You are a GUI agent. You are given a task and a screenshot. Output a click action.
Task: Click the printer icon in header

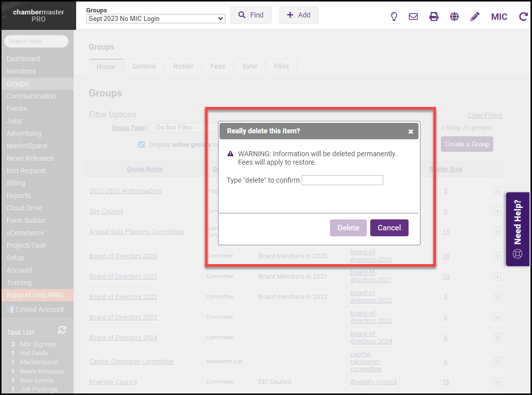(x=434, y=16)
